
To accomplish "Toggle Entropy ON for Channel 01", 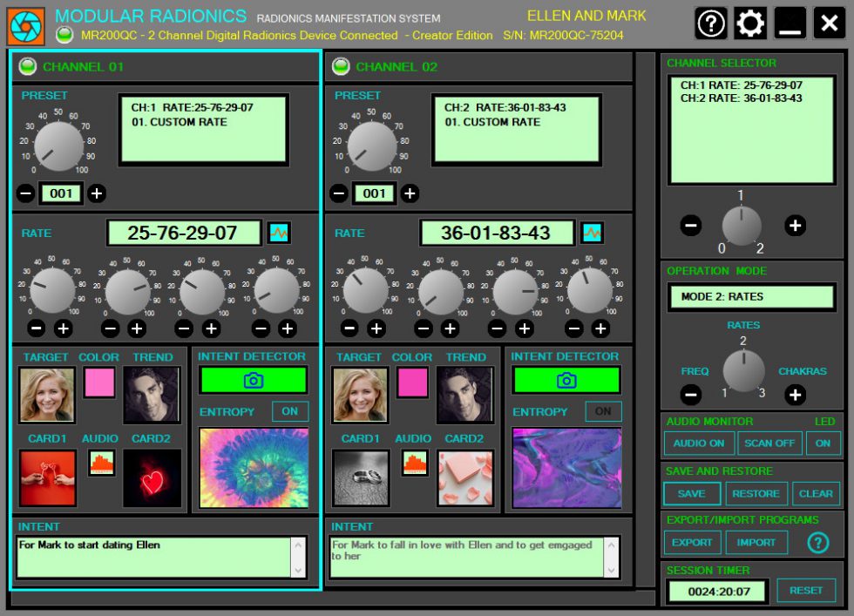I will (x=290, y=410).
